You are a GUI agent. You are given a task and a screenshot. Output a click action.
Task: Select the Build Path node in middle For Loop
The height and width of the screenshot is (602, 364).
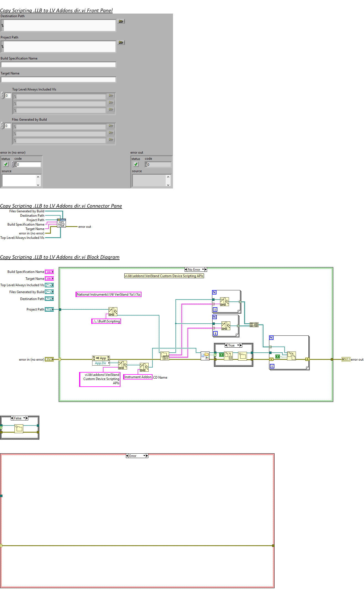click(x=226, y=326)
